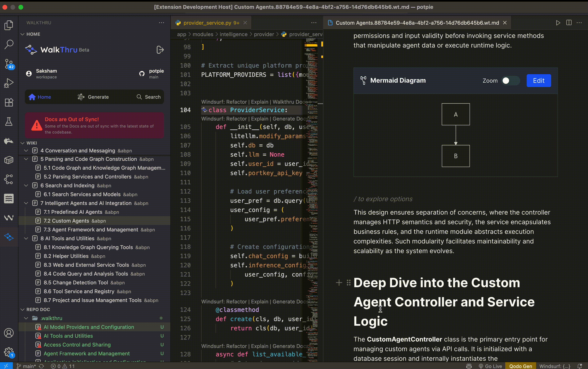Click the Edit button on Mermaid Diagram

point(538,81)
